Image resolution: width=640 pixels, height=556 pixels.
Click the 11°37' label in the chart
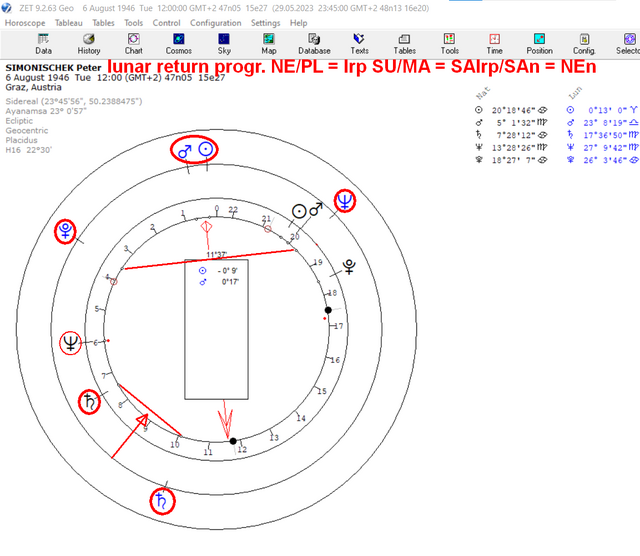216,255
